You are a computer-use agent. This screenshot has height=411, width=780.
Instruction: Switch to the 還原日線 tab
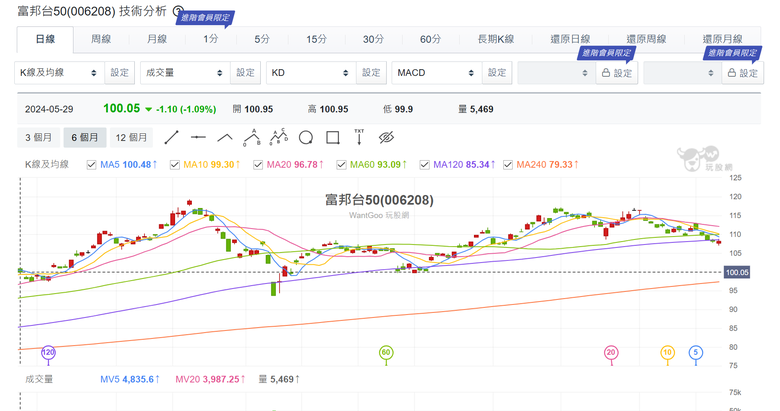pos(570,39)
